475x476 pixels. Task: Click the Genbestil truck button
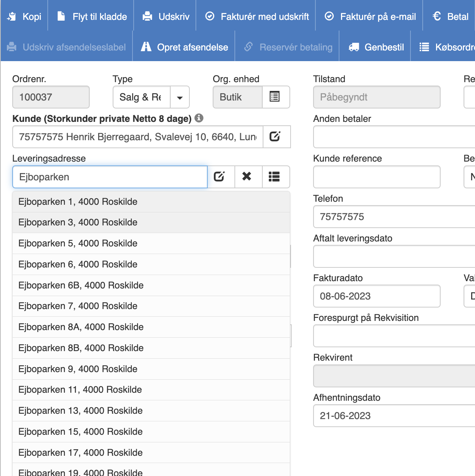(x=375, y=47)
